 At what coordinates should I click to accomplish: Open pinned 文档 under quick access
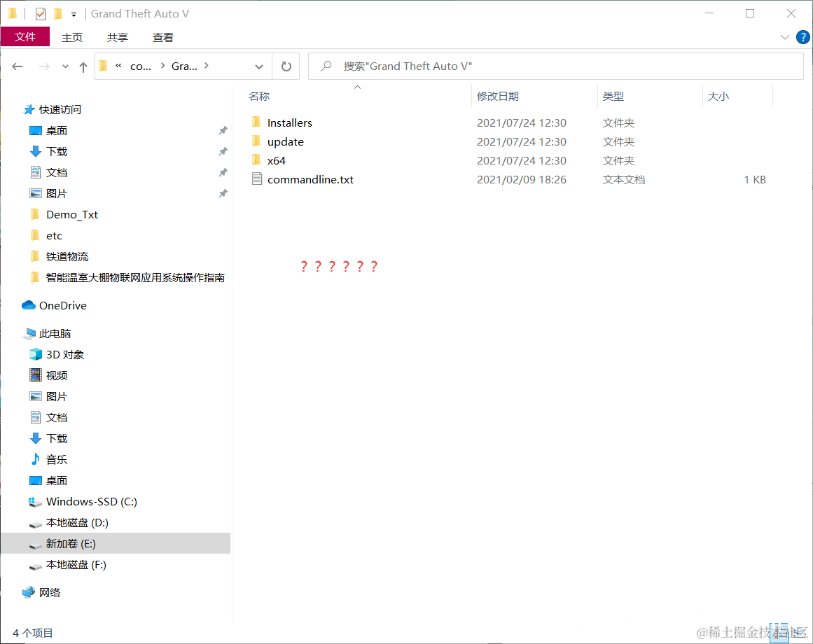[x=57, y=172]
